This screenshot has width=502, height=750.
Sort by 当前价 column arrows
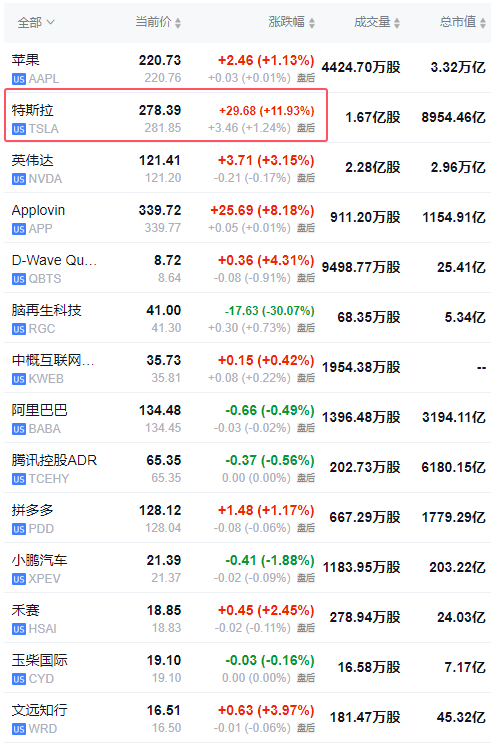178,22
